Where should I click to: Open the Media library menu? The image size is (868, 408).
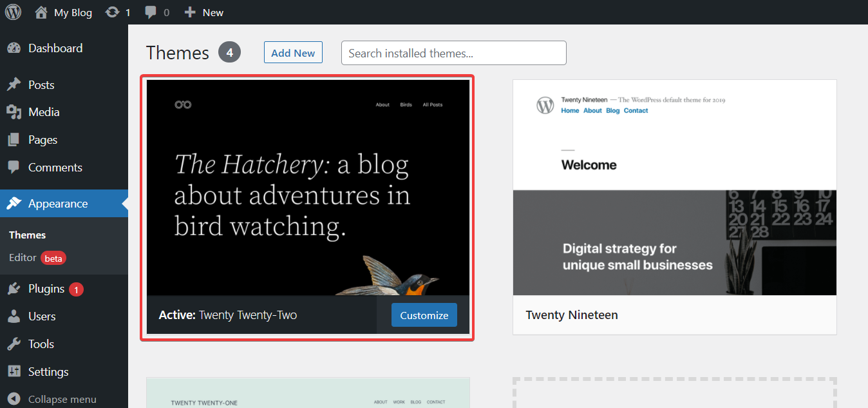(44, 112)
